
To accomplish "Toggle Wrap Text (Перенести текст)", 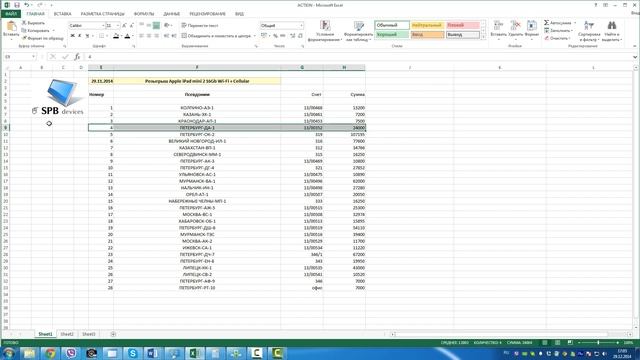I will [x=200, y=25].
